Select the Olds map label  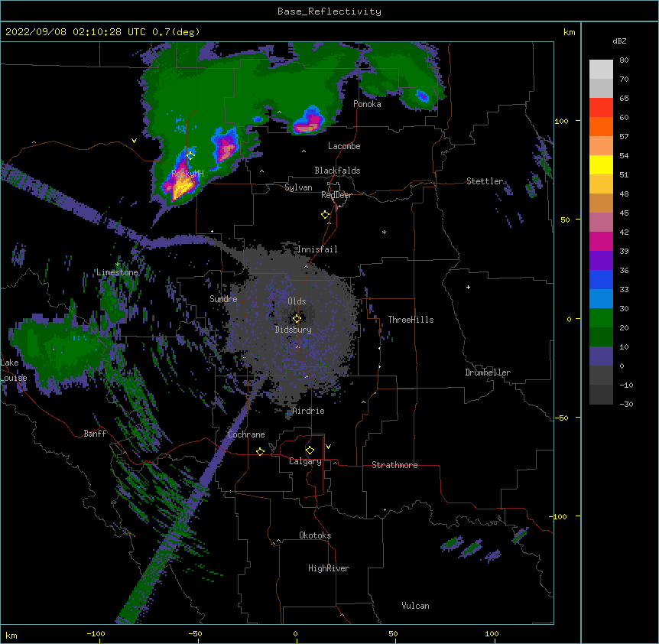coord(297,301)
